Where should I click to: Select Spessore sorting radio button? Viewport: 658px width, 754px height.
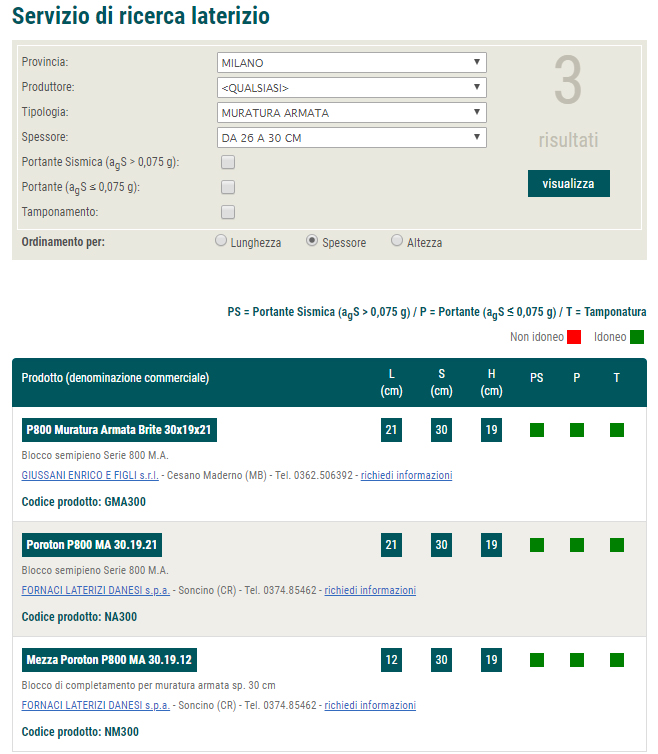(x=312, y=240)
